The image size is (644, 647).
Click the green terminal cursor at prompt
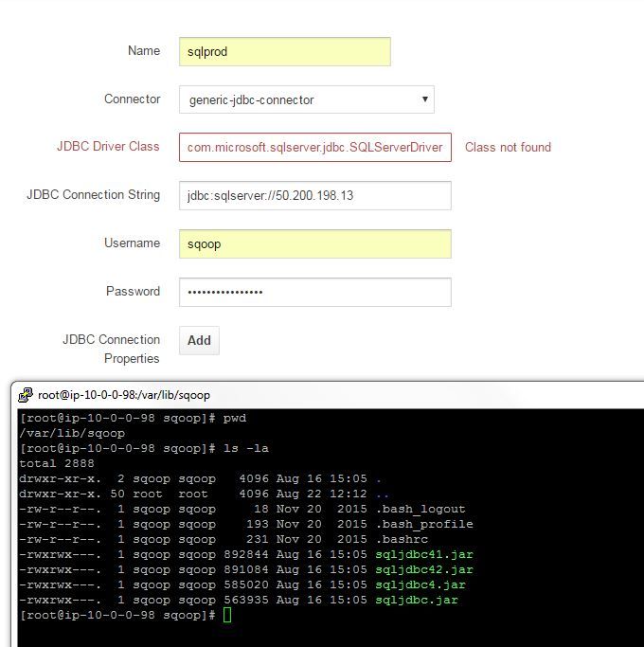click(x=227, y=615)
